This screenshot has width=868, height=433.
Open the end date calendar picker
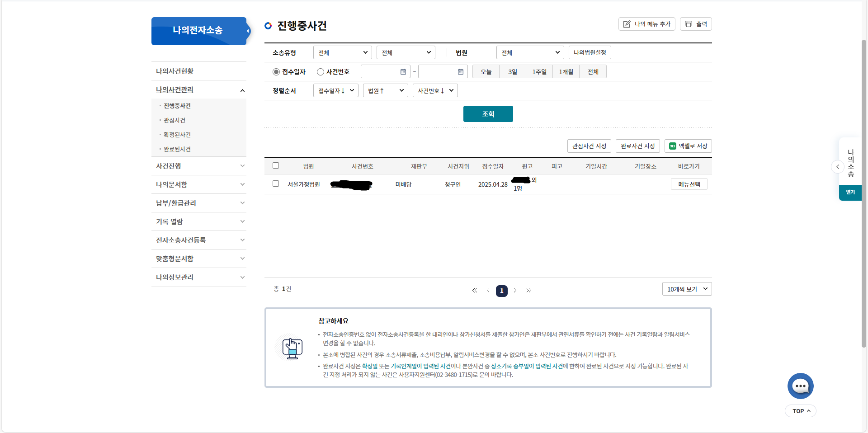click(x=461, y=71)
